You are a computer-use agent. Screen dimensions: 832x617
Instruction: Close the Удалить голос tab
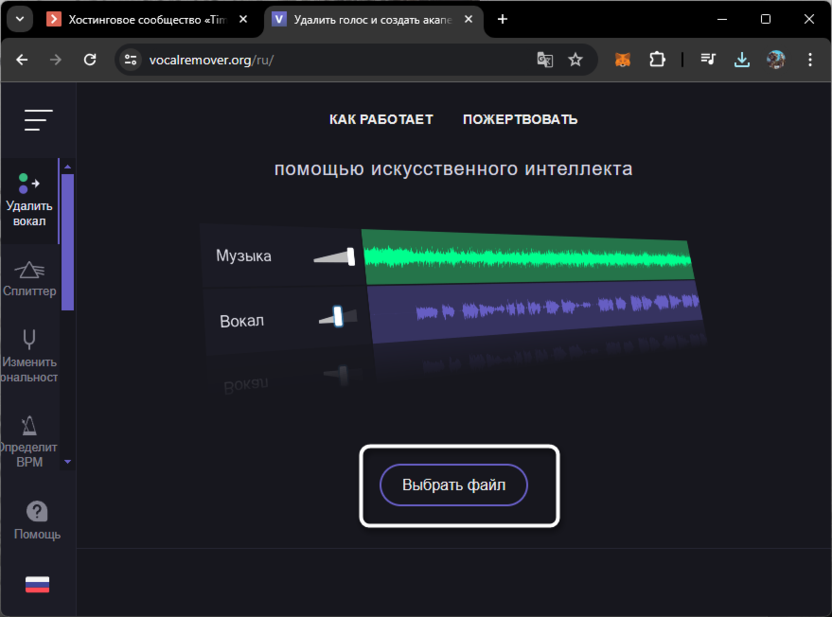[469, 19]
